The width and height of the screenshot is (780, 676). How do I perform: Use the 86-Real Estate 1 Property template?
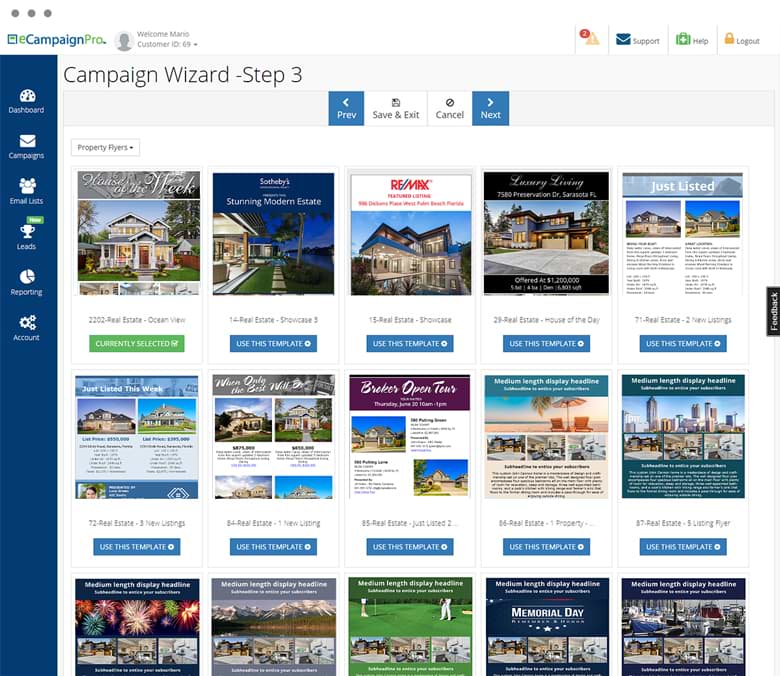(x=546, y=547)
